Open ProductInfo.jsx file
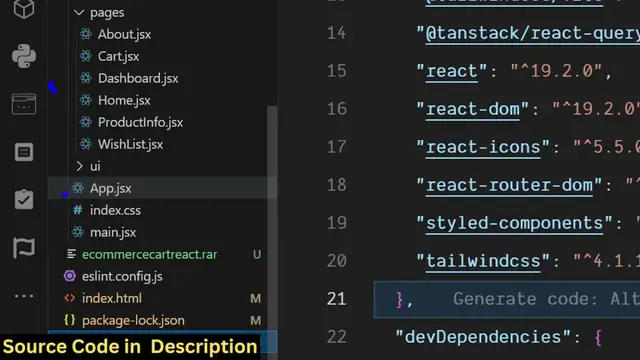The width and height of the screenshot is (640, 360). (140, 122)
